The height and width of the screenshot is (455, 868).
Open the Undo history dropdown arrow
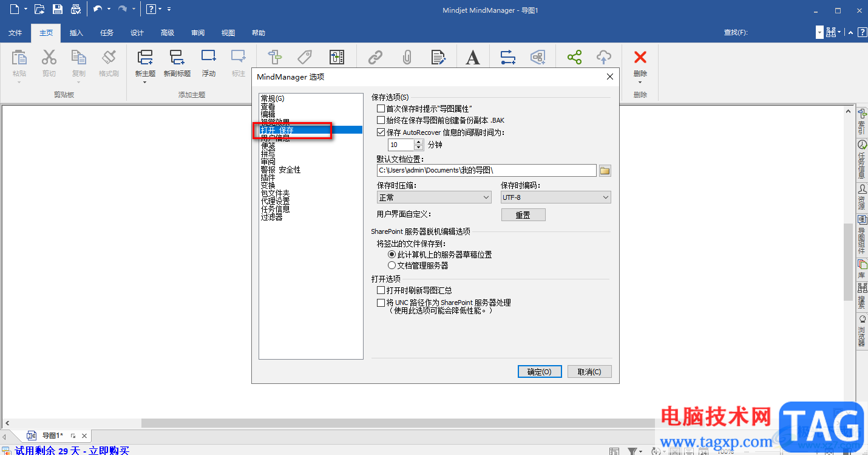click(x=109, y=9)
